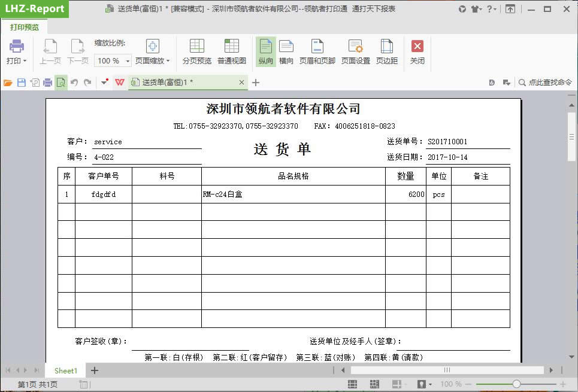Screen dimensions: 578x392
Task: Switch to 普通视图 normal view
Action: [x=231, y=52]
